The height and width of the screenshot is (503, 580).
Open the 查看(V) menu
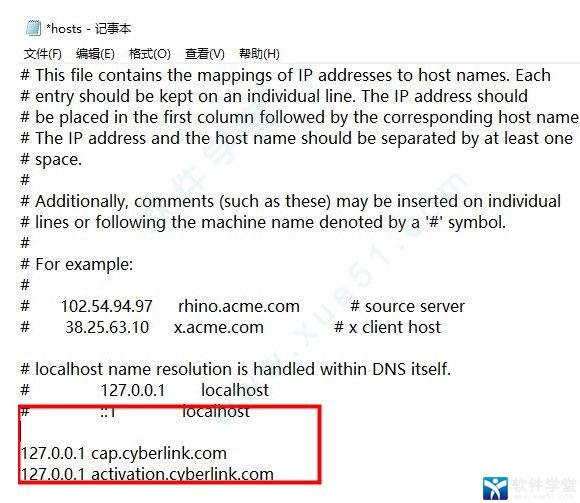[205, 54]
